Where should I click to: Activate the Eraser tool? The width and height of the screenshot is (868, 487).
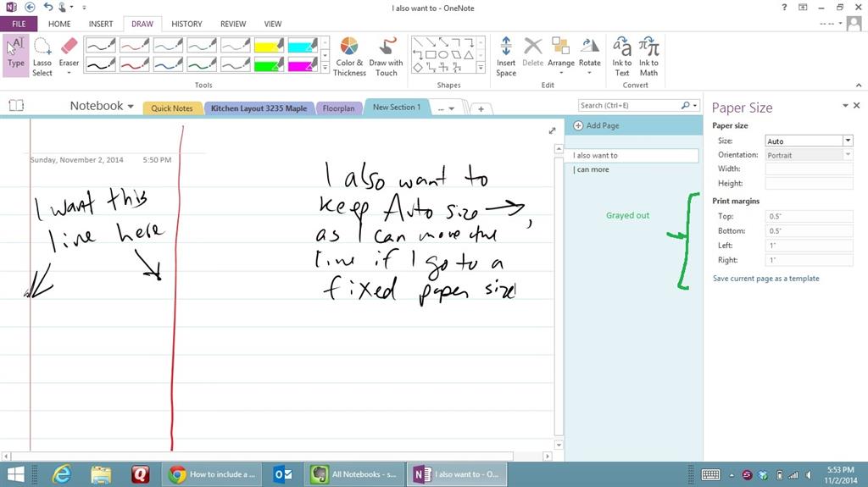[x=69, y=56]
